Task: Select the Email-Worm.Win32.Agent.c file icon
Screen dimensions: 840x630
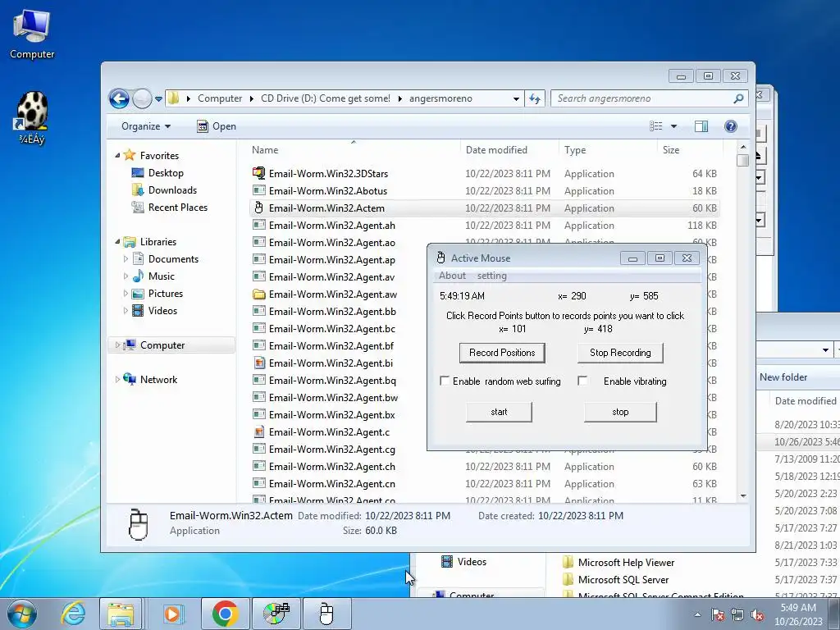Action: click(258, 431)
